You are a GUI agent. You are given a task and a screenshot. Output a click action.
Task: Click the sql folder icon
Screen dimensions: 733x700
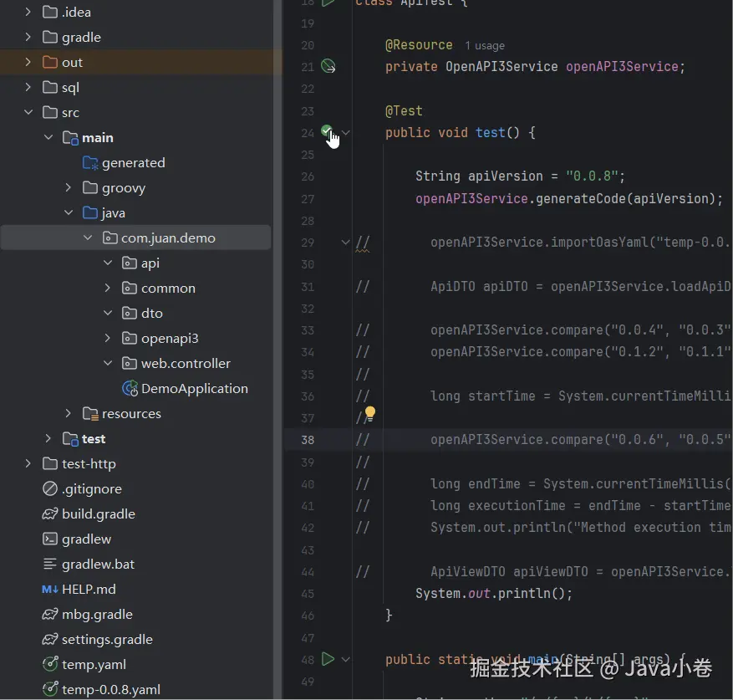[50, 87]
